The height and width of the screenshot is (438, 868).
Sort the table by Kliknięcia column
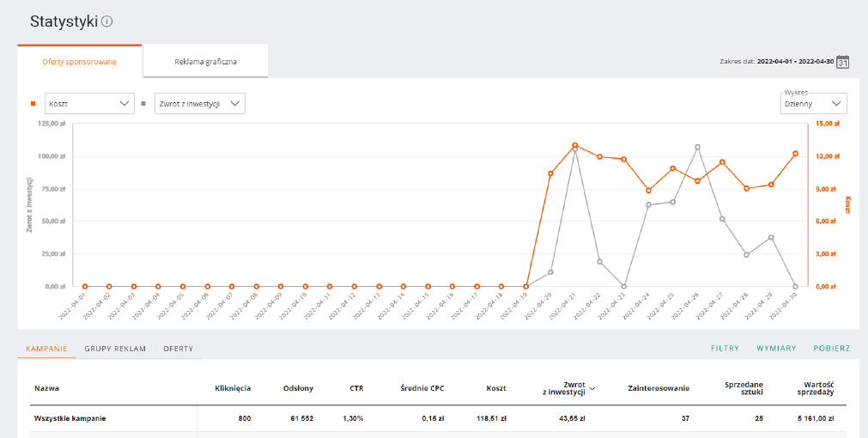232,388
